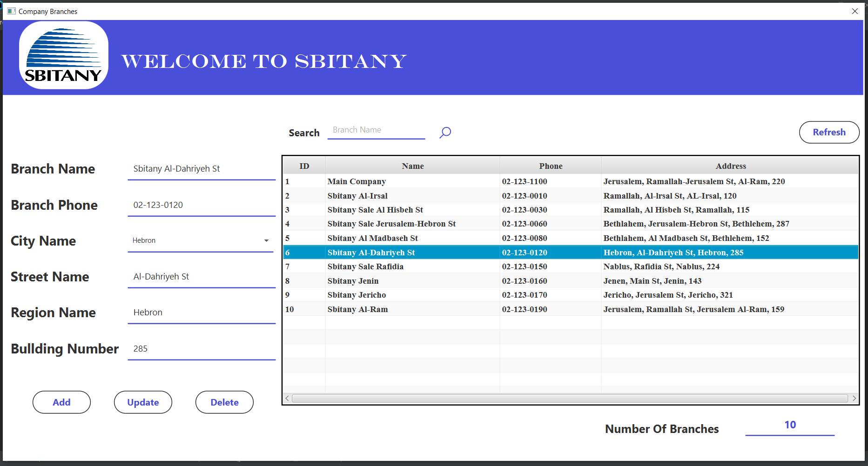The image size is (868, 466).
Task: Select the Sbitany Al Madbaseh St row
Action: [571, 238]
